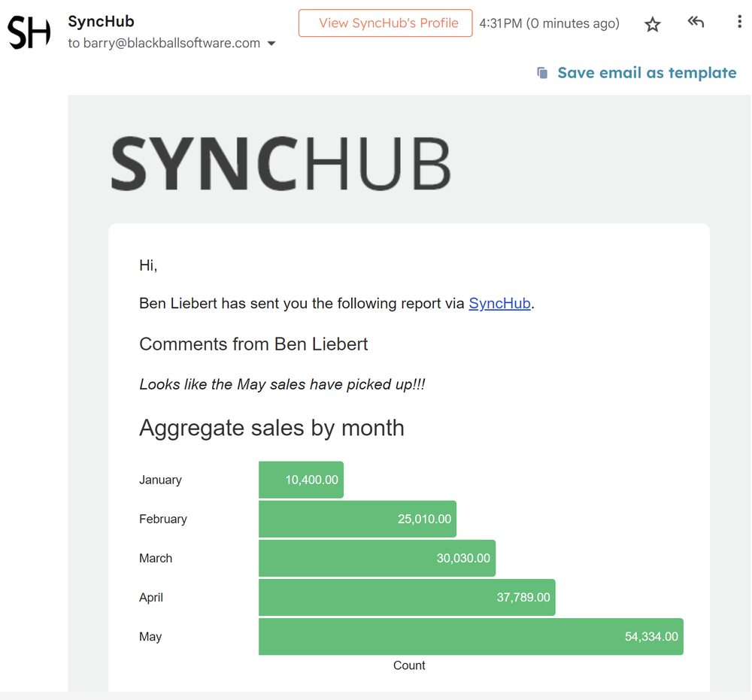Click the reply all arrow icon
752x700 pixels.
click(696, 23)
